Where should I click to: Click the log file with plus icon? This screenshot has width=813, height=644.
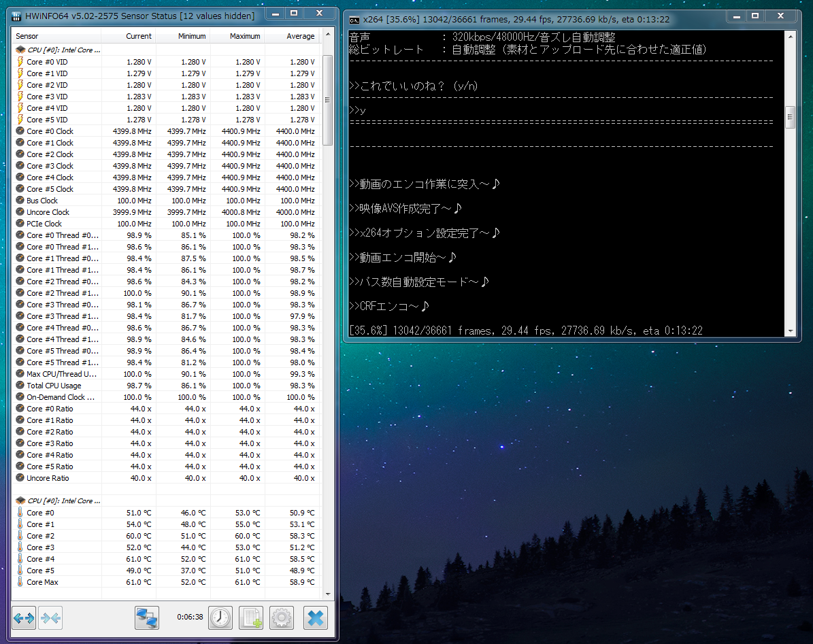pos(251,617)
